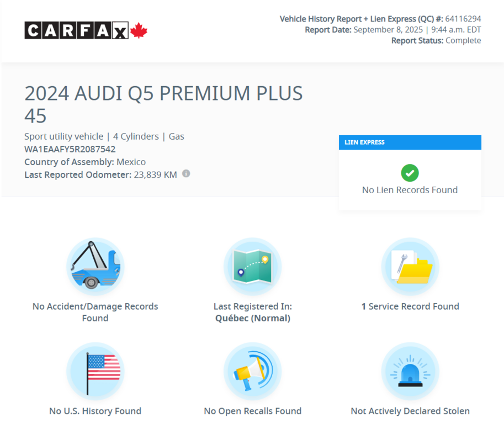Open the 1 Service Record Found entry
This screenshot has height=424, width=504.
(x=410, y=306)
